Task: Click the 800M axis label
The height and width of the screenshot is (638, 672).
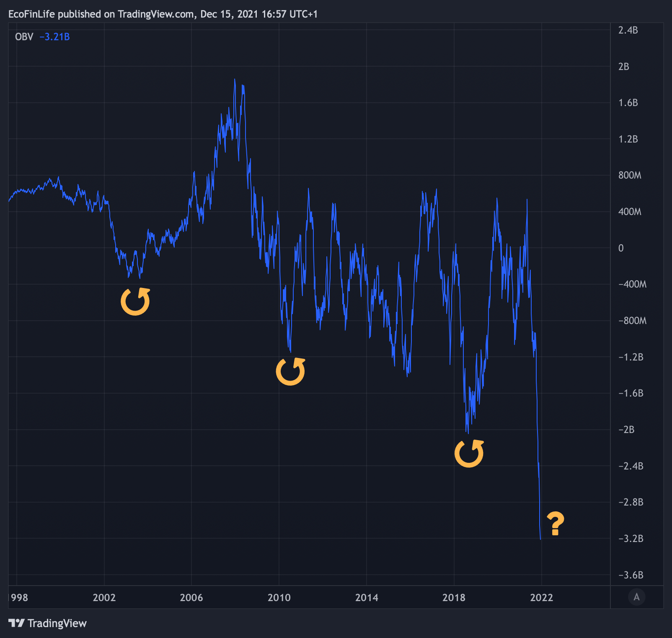Action: pos(630,175)
